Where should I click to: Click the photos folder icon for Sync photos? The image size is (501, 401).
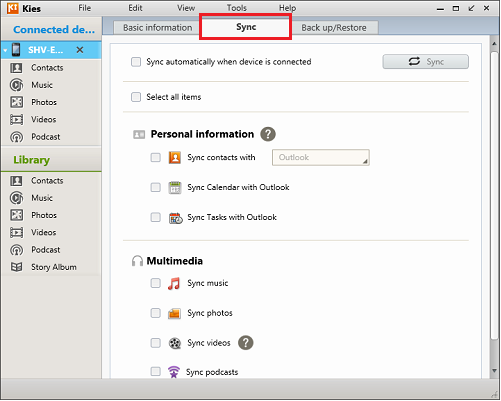(174, 313)
